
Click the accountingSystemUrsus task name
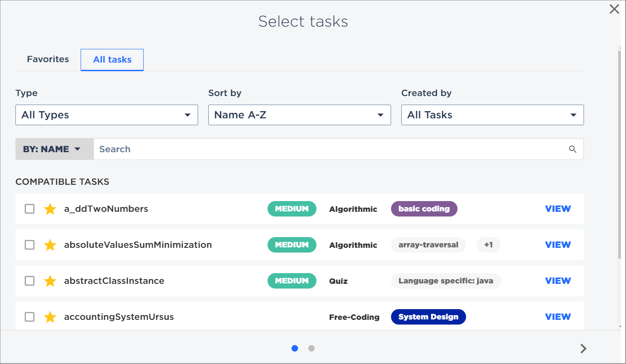click(x=119, y=317)
